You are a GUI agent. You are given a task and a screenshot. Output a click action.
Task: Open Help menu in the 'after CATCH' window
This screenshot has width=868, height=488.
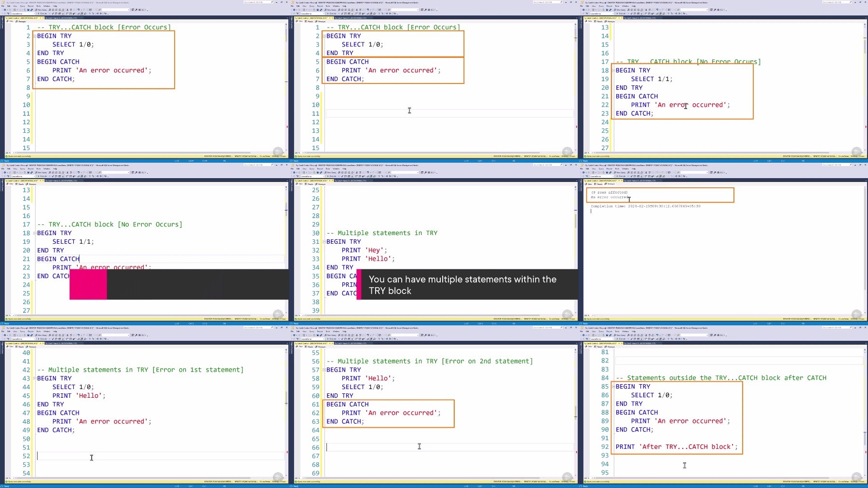(x=634, y=331)
